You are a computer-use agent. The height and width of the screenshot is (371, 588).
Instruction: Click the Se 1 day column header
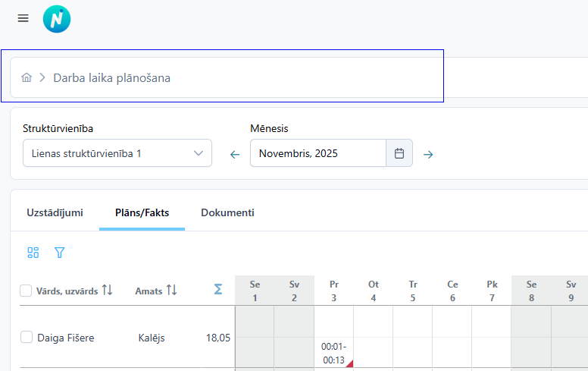tap(255, 291)
